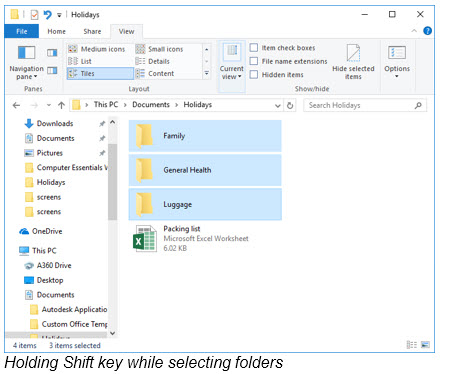Open address bar history dropdown
458x374 pixels.
[x=277, y=106]
